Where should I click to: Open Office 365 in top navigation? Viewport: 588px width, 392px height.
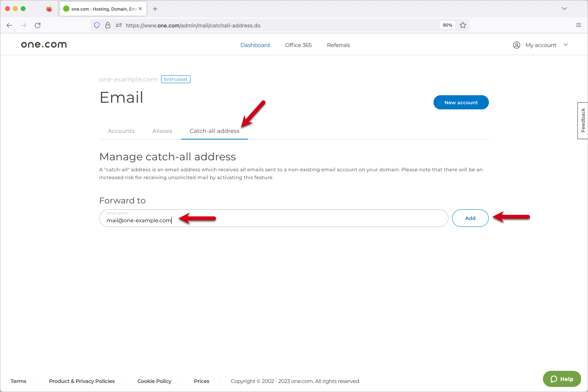coord(298,45)
